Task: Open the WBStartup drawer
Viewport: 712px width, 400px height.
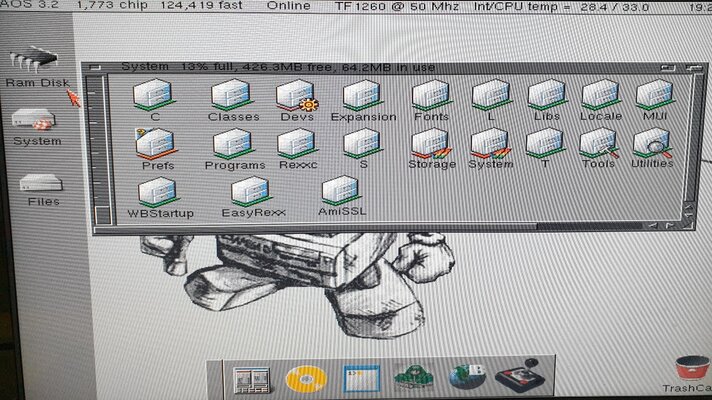Action: click(x=159, y=192)
